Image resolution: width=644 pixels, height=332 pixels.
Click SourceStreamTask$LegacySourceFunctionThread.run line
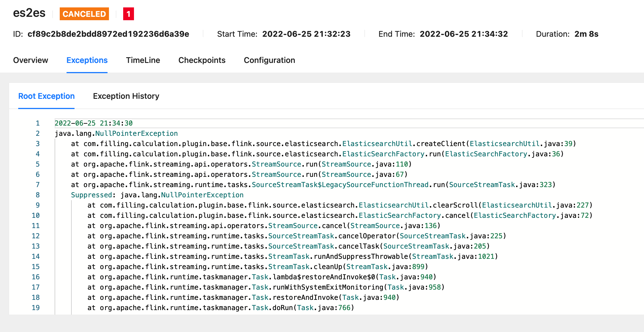[313, 185]
